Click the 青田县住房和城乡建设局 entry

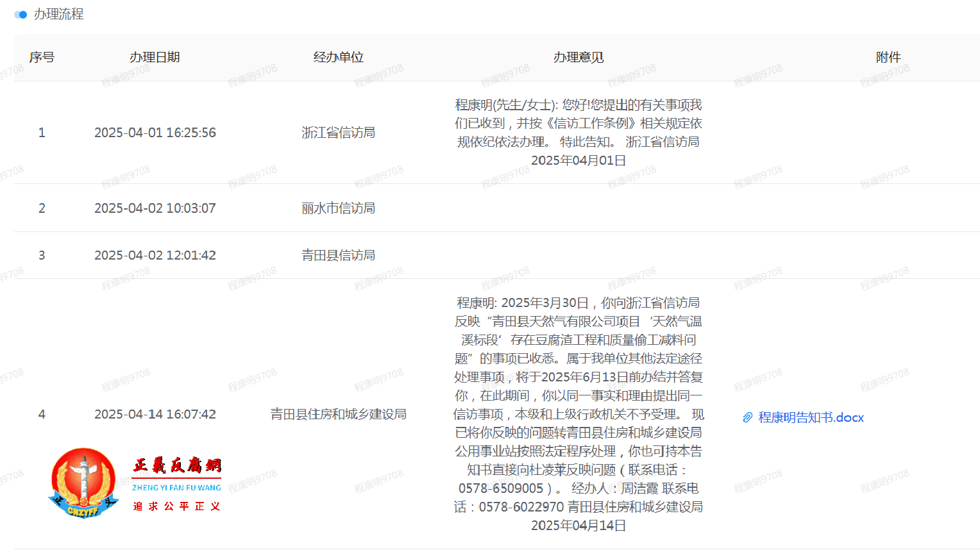pos(338,414)
